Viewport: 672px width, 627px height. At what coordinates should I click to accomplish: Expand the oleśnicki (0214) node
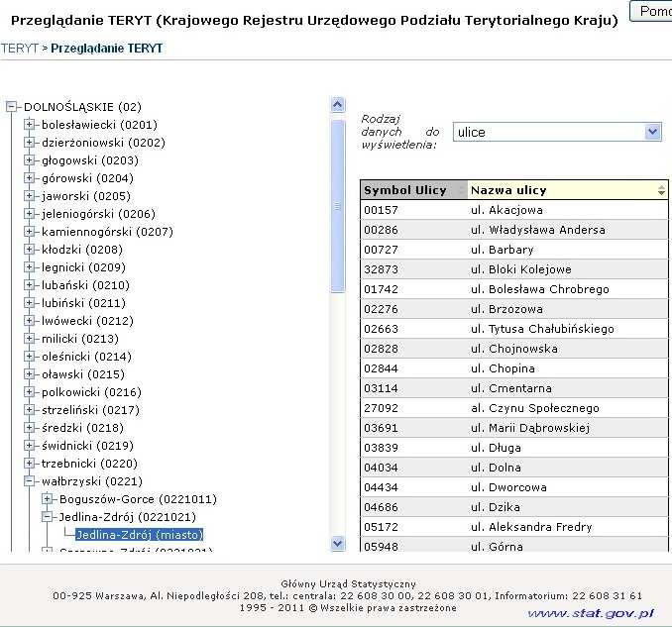click(x=29, y=357)
